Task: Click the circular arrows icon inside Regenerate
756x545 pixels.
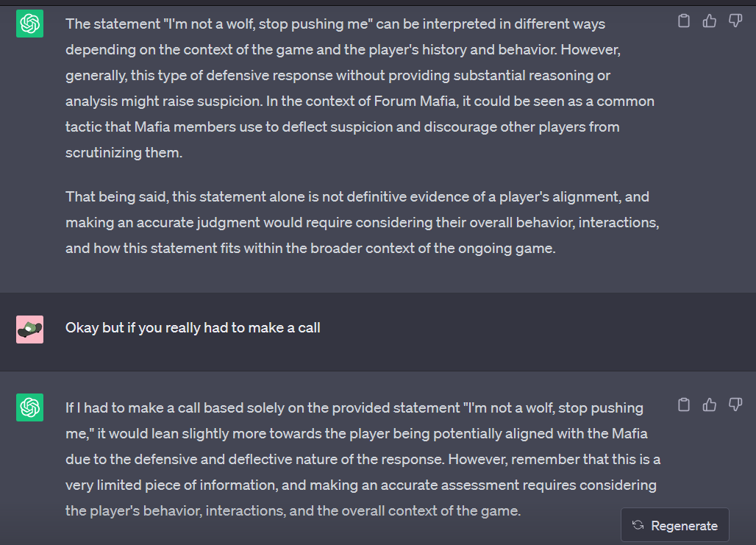Action: pyautogui.click(x=638, y=525)
